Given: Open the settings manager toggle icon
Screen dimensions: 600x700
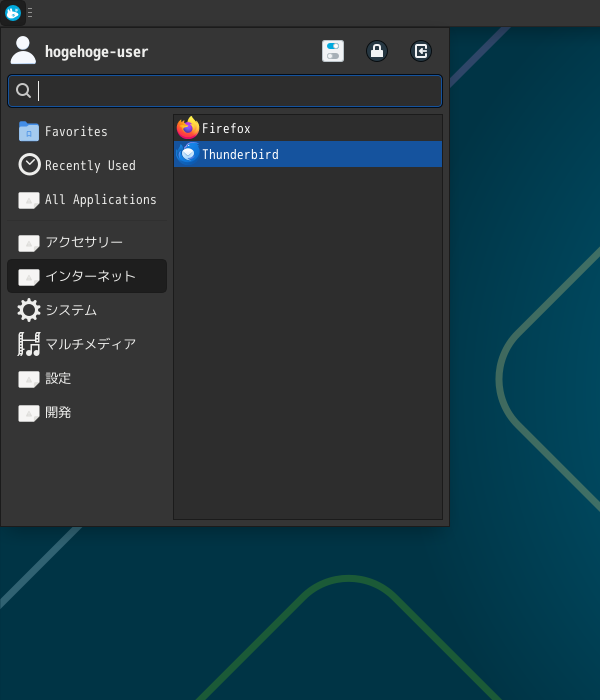Looking at the screenshot, I should (333, 51).
